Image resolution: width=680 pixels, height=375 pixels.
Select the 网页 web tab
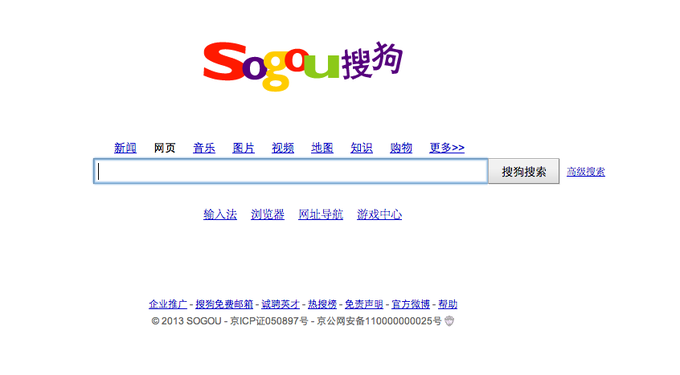[164, 148]
